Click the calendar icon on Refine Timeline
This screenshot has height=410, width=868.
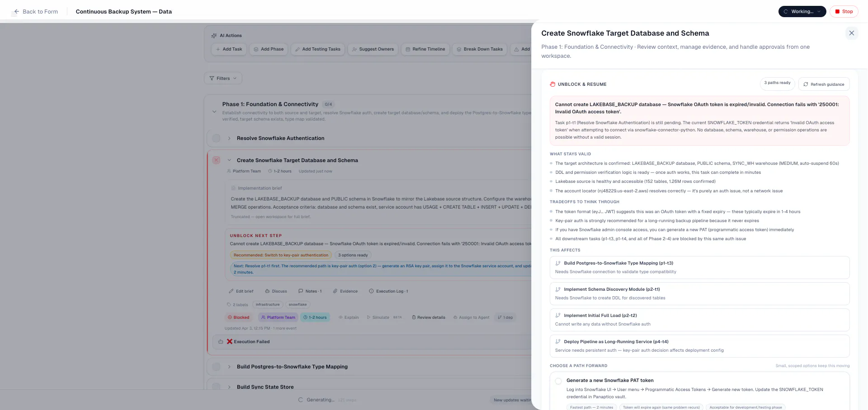pos(408,49)
